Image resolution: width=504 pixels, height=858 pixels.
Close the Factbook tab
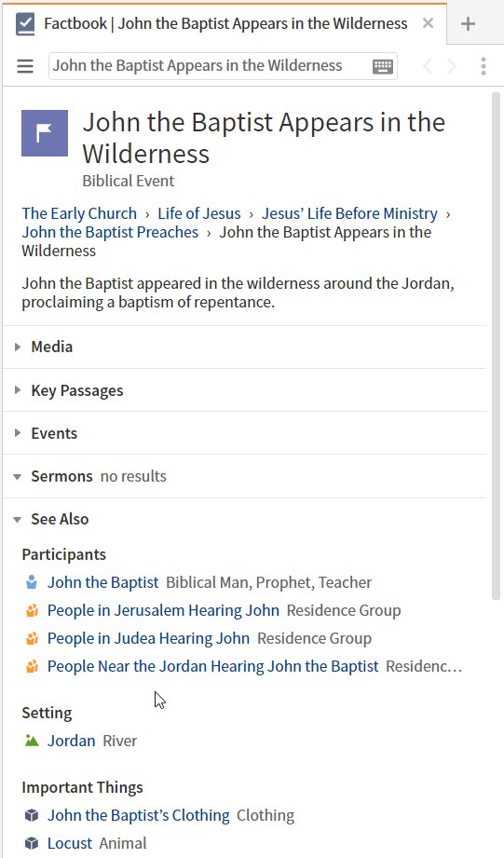[x=428, y=23]
